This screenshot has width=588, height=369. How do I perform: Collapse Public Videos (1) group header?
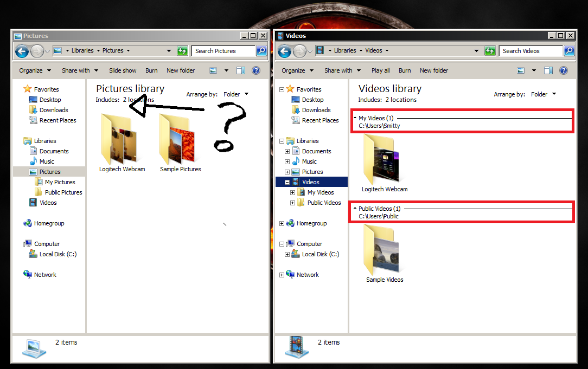point(355,208)
